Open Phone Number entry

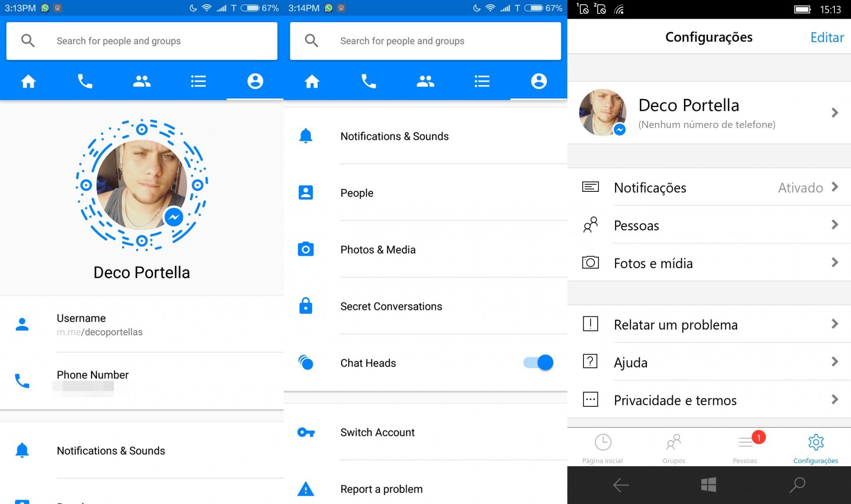coord(142,381)
